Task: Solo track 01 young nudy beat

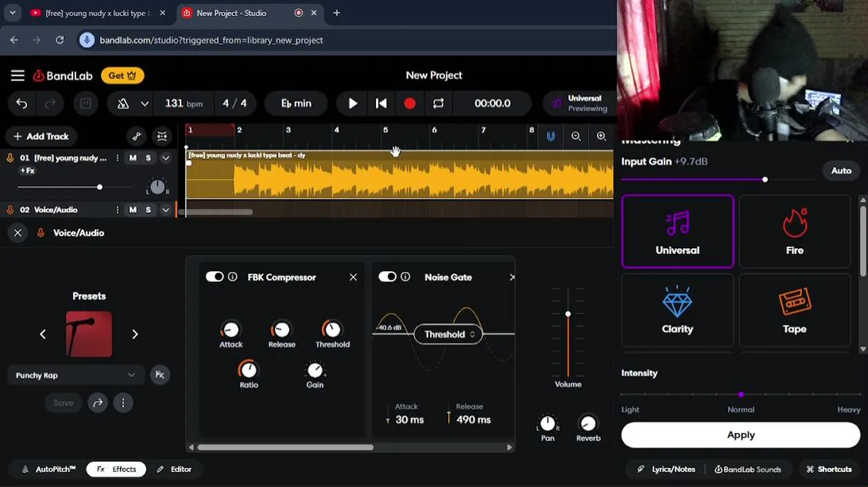Action: (148, 158)
